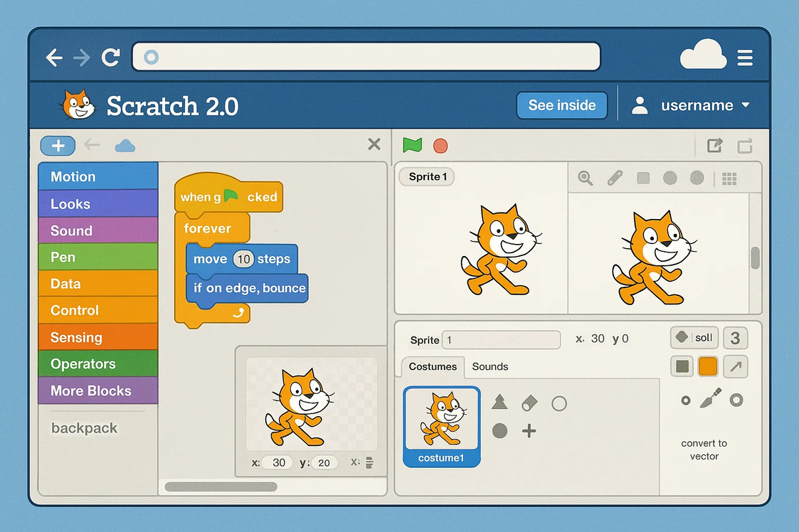Select the Eraser tool near the costume list
This screenshot has width=799, height=532.
pyautogui.click(x=529, y=401)
